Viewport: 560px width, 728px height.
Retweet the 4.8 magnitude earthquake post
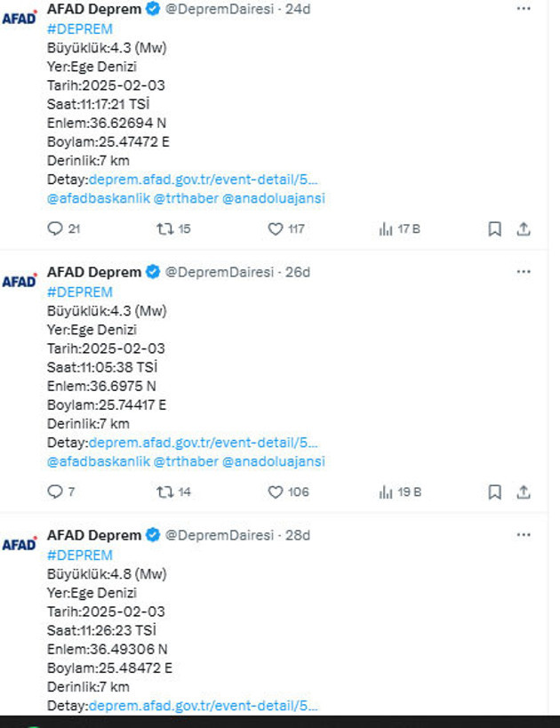point(164,724)
